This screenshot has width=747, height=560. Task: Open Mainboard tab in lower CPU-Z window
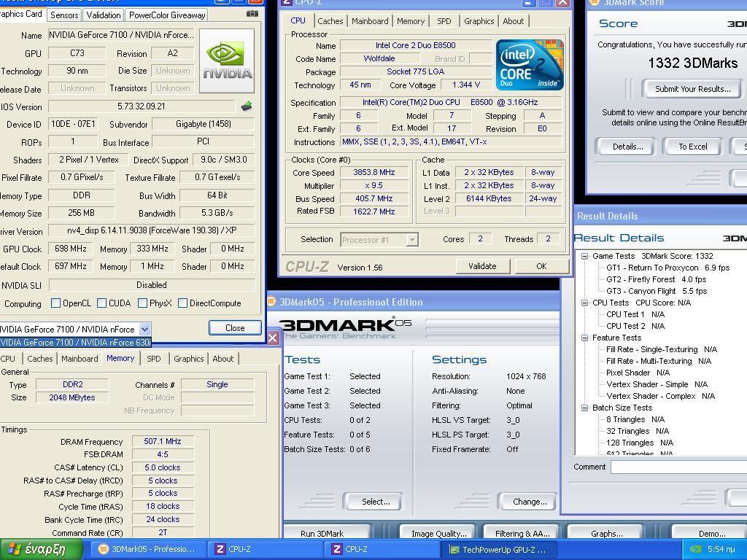pos(80,359)
